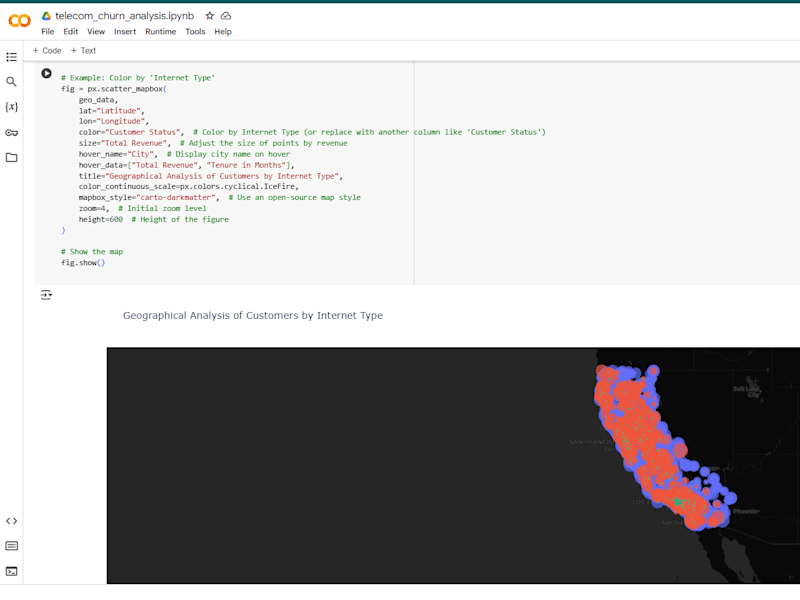
Task: Open the Colab logo home link
Action: (x=19, y=20)
